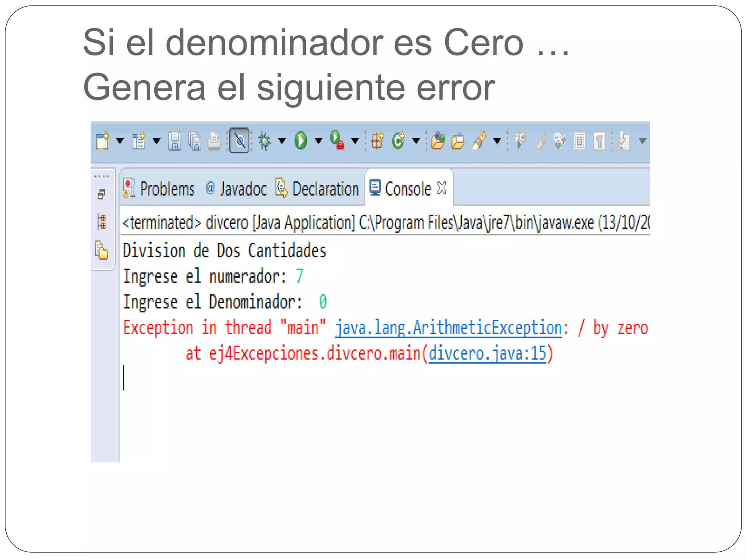Image resolution: width=747 pixels, height=560 pixels.
Task: Open the Search dropdown arrow
Action: point(497,141)
